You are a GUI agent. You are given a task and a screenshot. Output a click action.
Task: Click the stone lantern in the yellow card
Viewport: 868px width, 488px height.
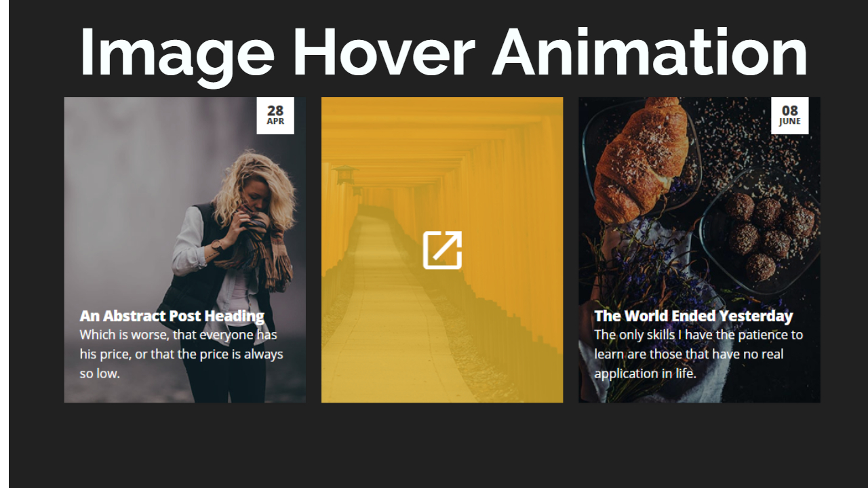pyautogui.click(x=344, y=174)
